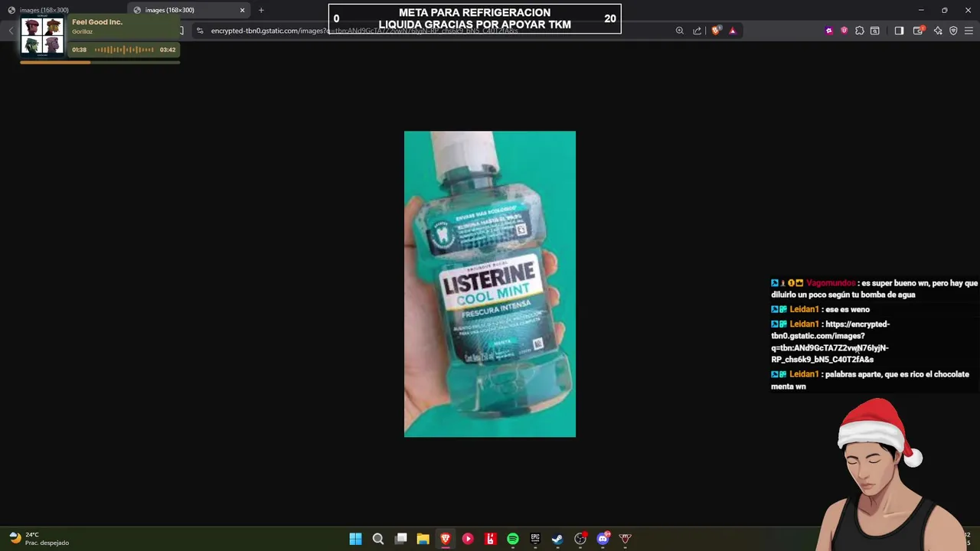
Task: Open Spotify from taskbar
Action: [512, 539]
